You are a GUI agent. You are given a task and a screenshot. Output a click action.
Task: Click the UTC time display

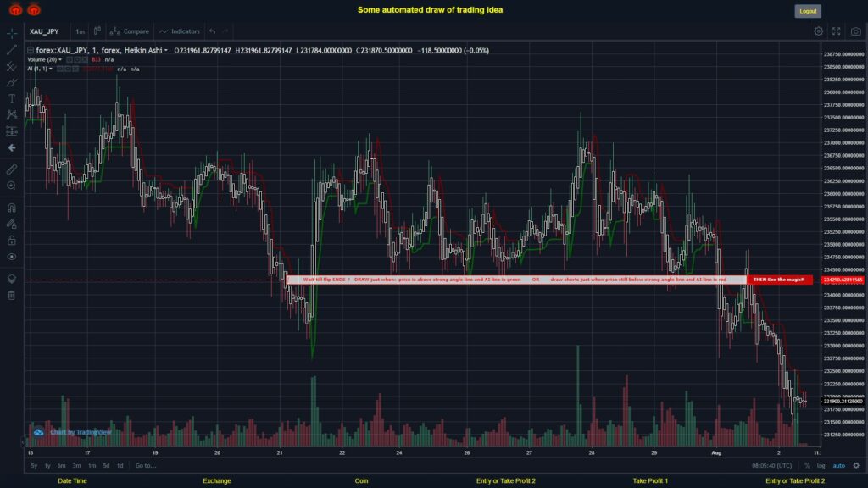click(771, 466)
